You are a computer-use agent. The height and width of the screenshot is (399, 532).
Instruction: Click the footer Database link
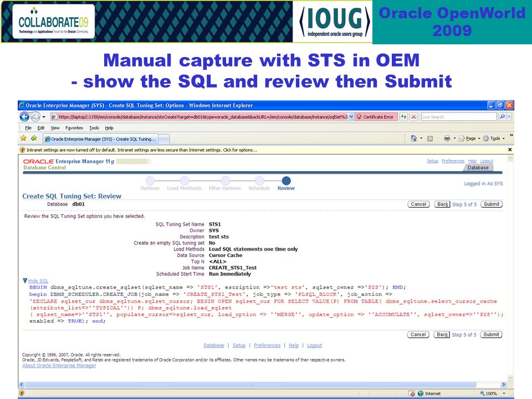coord(214,345)
